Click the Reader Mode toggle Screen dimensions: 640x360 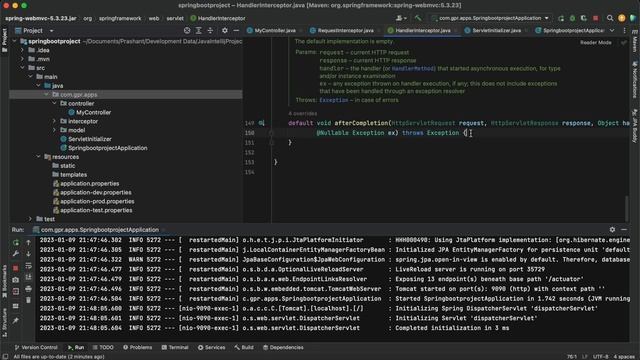(596, 42)
